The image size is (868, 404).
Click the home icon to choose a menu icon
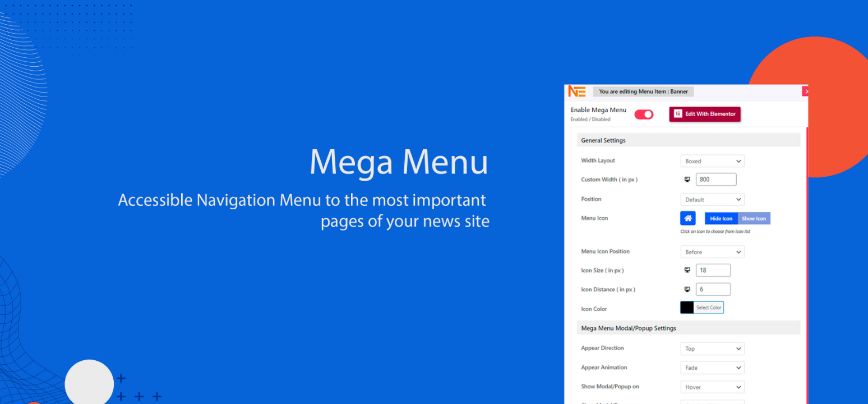pos(688,218)
